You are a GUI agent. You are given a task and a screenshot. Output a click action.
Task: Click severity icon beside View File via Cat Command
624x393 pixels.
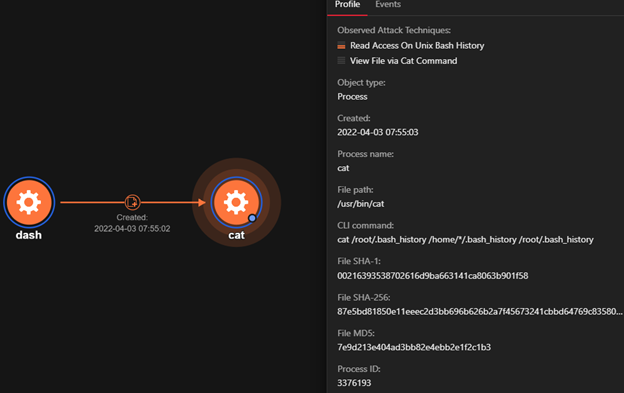[341, 61]
